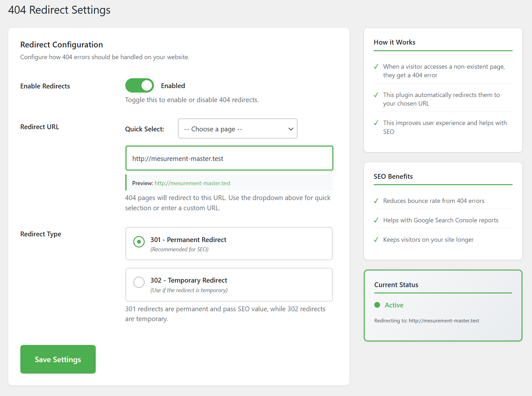Viewport: 532px width, 396px height.
Task: Click checkmark beside 'This improves user experience'
Action: (376, 123)
